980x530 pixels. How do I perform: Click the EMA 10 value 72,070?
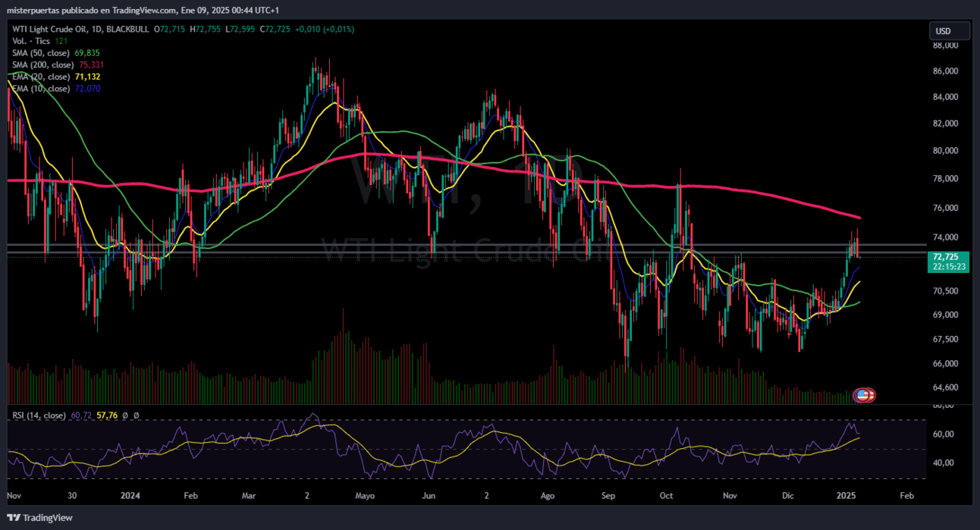[x=88, y=89]
